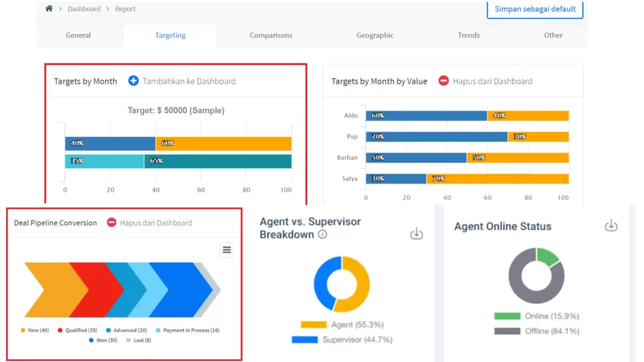Click Simpan sebagai default button
The image size is (644, 362).
(x=535, y=9)
